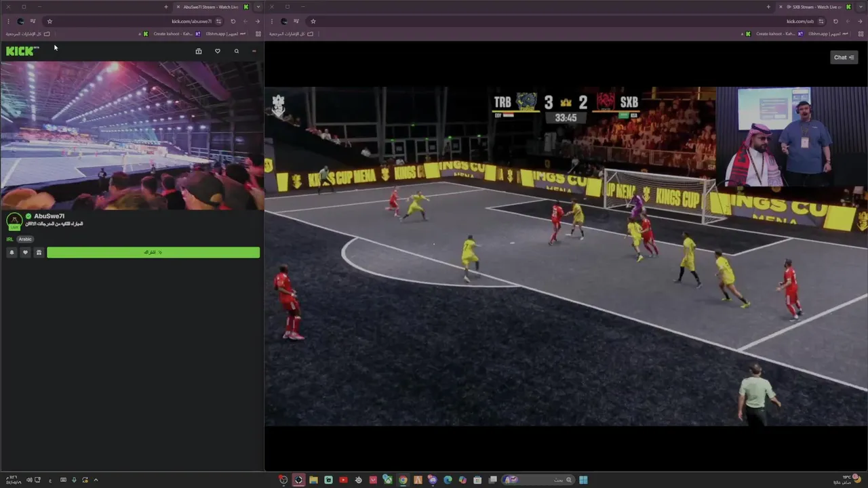Screen dimensions: 868x488
Task: Switch to AbuSwe71 Stream tab
Action: tap(212, 7)
